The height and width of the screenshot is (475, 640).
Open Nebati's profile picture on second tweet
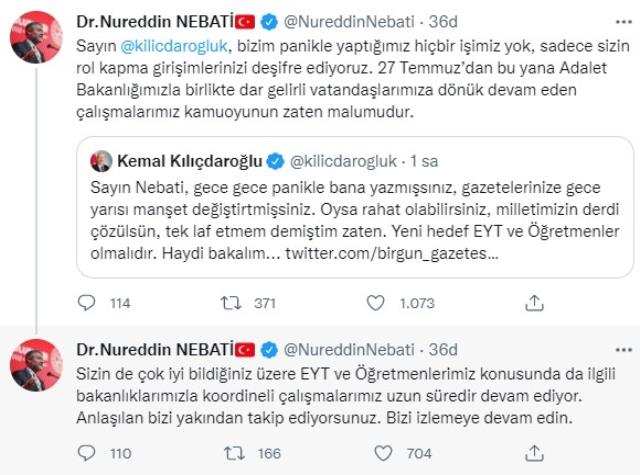click(x=36, y=365)
